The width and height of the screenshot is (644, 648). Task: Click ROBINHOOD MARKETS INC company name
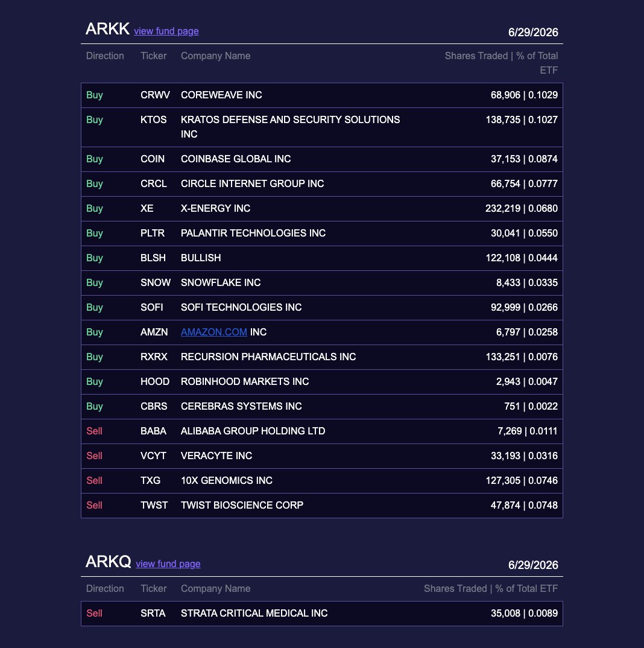(245, 382)
